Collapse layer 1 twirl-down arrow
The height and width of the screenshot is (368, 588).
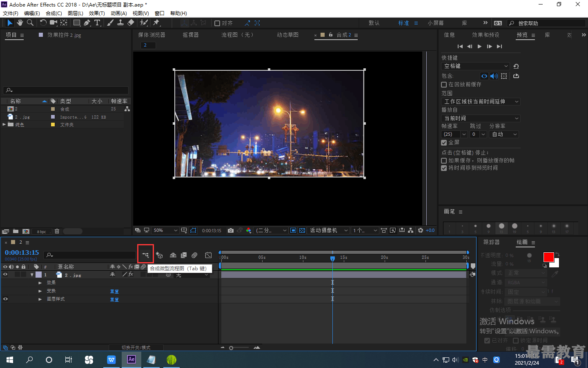[32, 275]
